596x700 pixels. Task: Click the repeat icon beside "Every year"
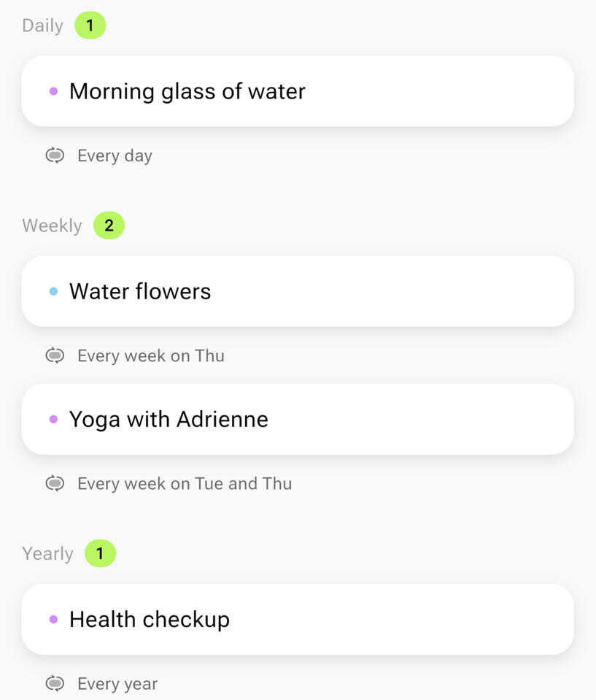pos(55,683)
